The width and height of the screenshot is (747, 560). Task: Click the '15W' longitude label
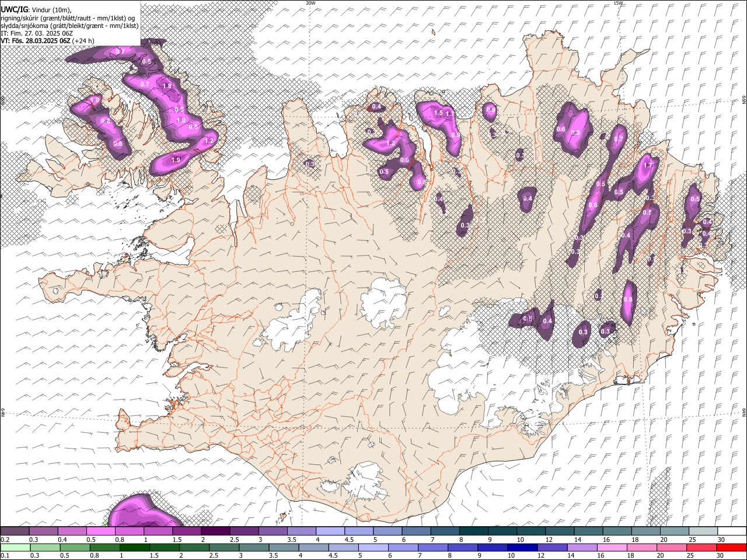tap(617, 3)
